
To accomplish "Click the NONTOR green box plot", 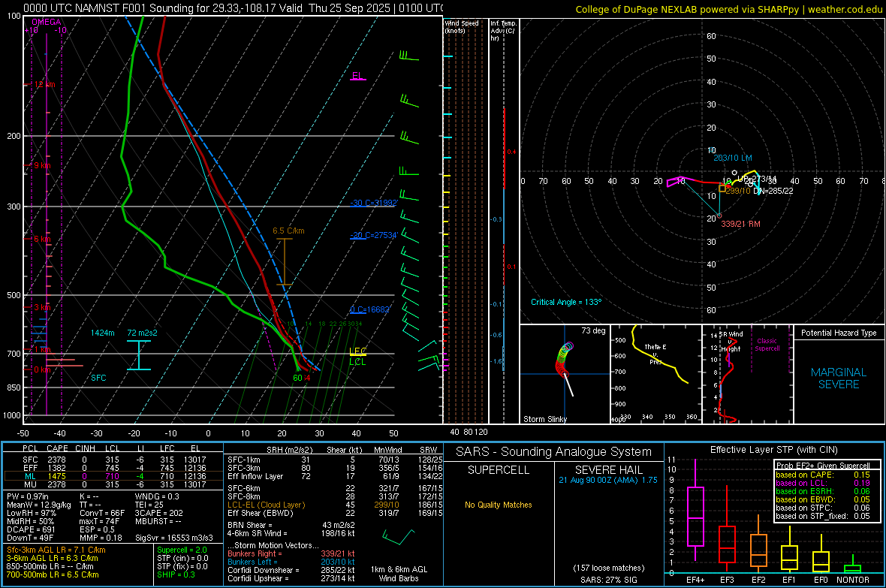I will coord(853,565).
